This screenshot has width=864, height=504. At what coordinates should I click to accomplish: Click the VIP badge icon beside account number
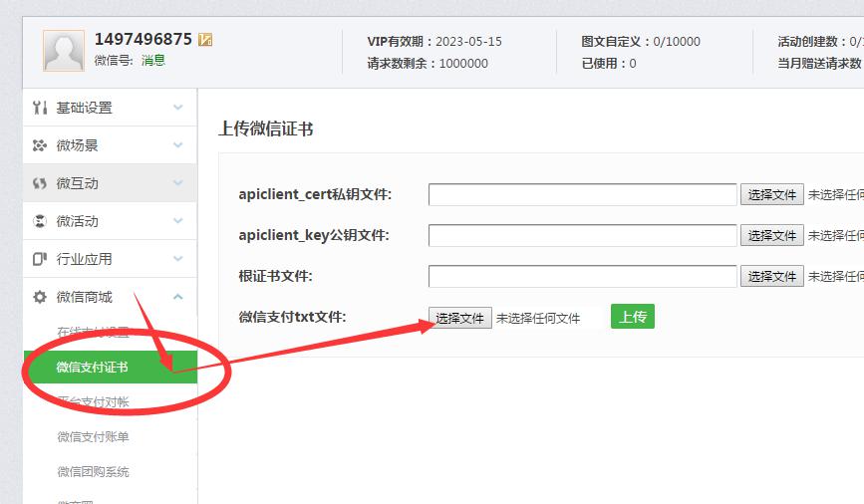pyautogui.click(x=206, y=40)
